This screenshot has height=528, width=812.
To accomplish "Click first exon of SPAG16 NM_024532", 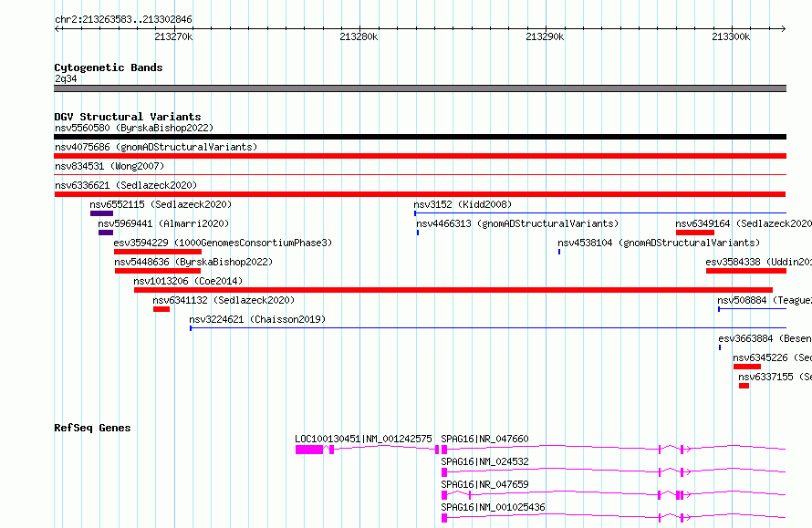I will click(444, 472).
